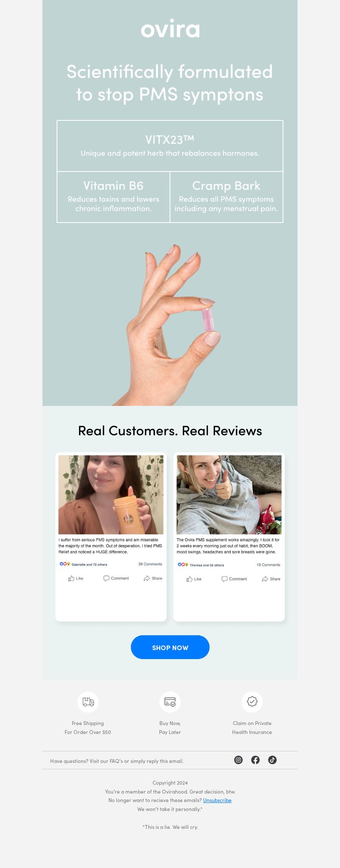Open the TikTok social icon

[x=272, y=760]
